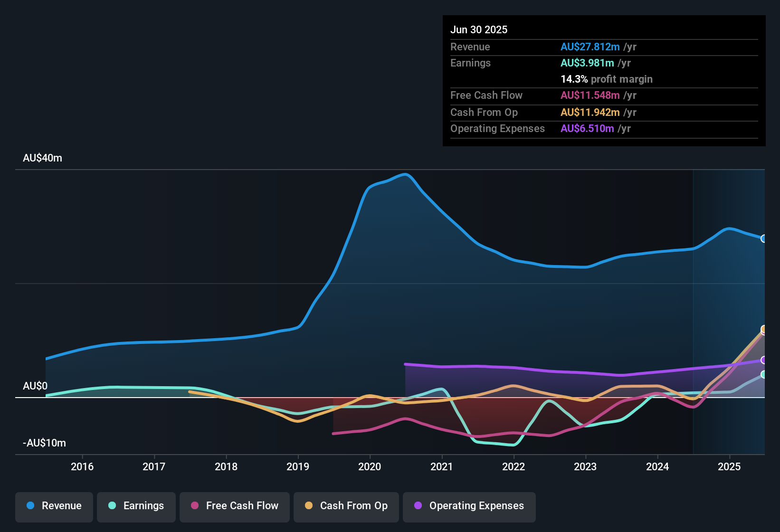This screenshot has width=780, height=532.
Task: Toggle the Operating Expenses series visibility
Action: [x=469, y=506]
